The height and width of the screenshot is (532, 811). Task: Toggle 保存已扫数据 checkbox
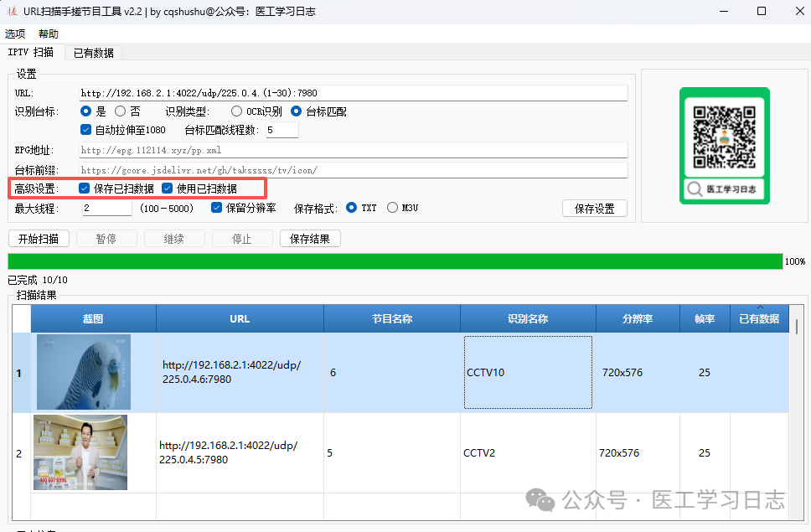tap(85, 189)
